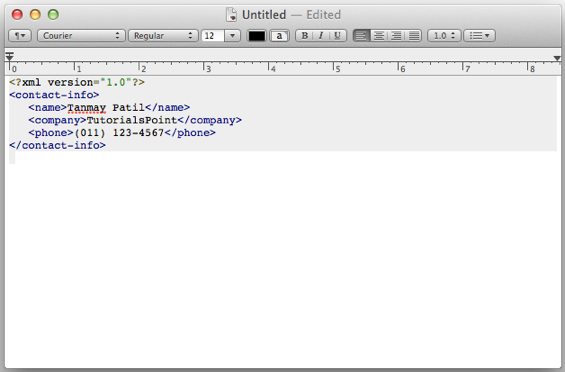Click the left indent marker on ruler
The height and width of the screenshot is (372, 565).
pos(10,57)
